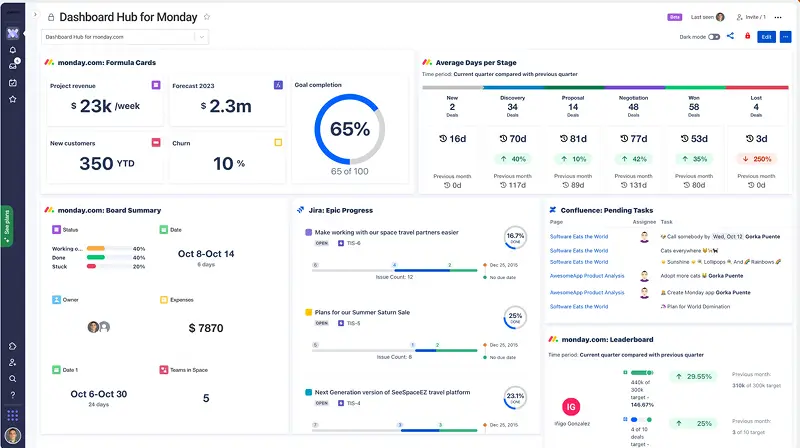Click the Expenses column yellow icon
This screenshot has height=448, width=800.
[164, 300]
